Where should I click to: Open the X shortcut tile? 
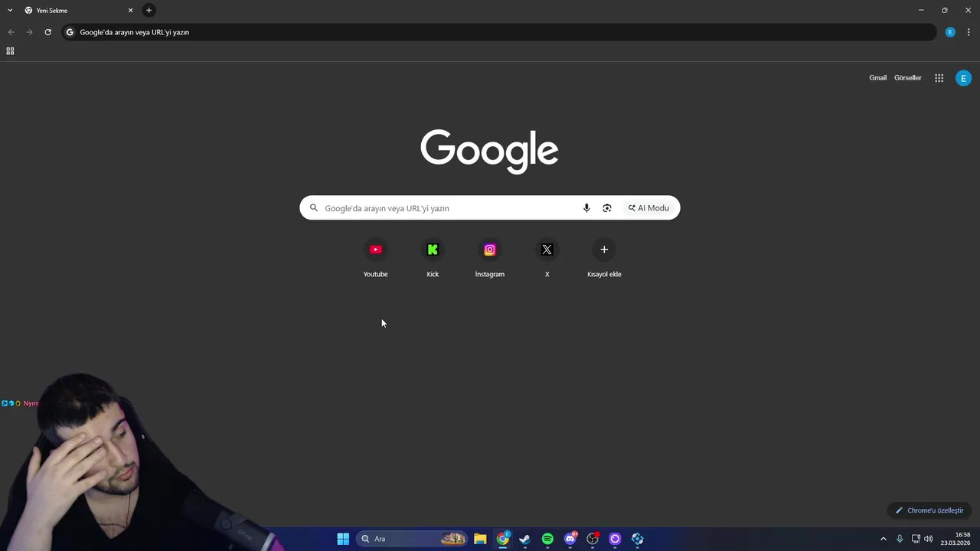click(547, 259)
